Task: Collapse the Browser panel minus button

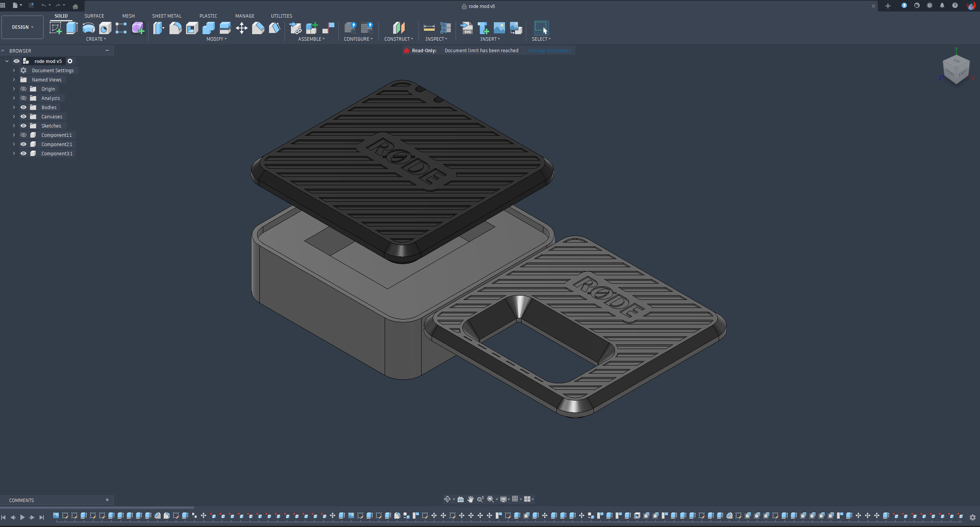Action: coord(107,51)
